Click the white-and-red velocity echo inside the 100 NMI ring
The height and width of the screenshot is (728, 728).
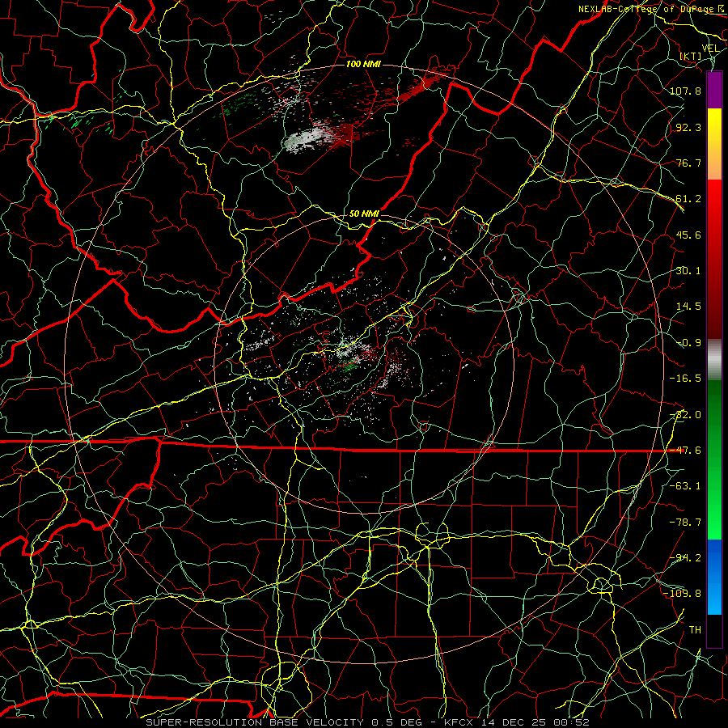click(320, 136)
